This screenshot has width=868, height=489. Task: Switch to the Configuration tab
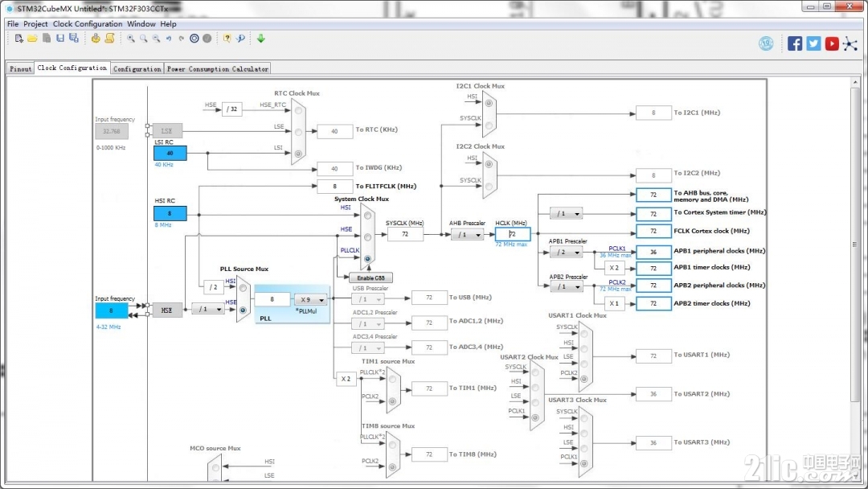pos(137,68)
